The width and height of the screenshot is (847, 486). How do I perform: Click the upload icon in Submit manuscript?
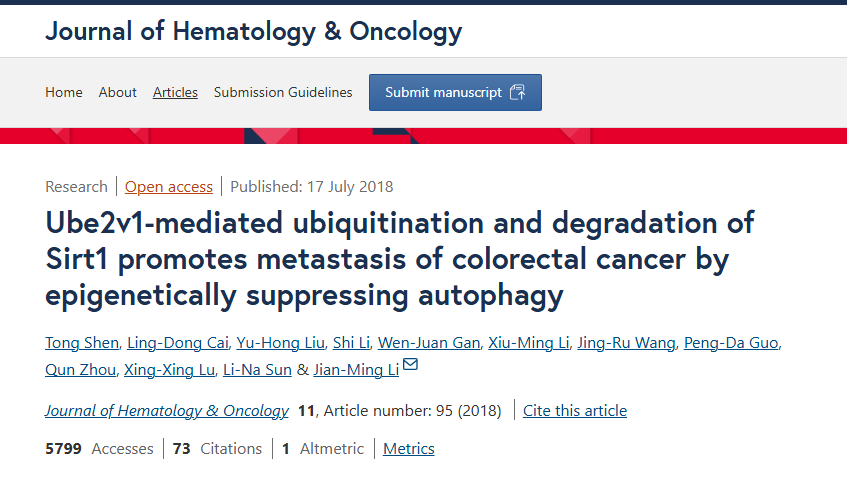click(x=517, y=92)
